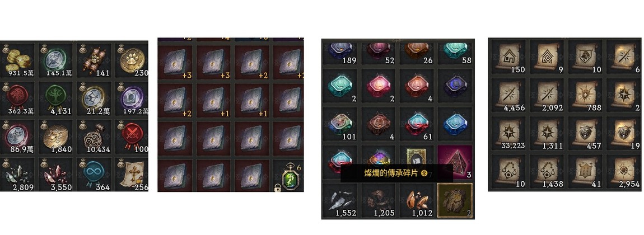Select the highlighted brown fragment with count 2
The image size is (644, 235).
[455, 200]
